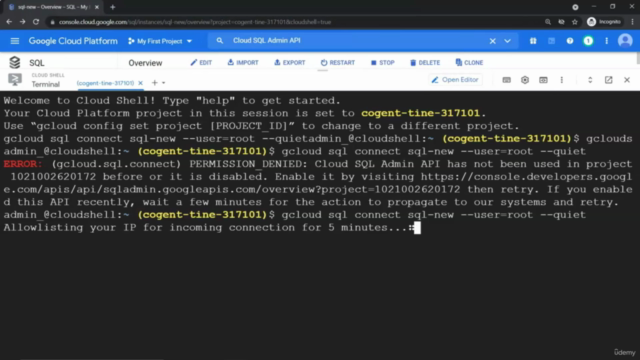The height and width of the screenshot is (360, 640).
Task: Open the My First Project selector dropdown
Action: click(x=160, y=41)
